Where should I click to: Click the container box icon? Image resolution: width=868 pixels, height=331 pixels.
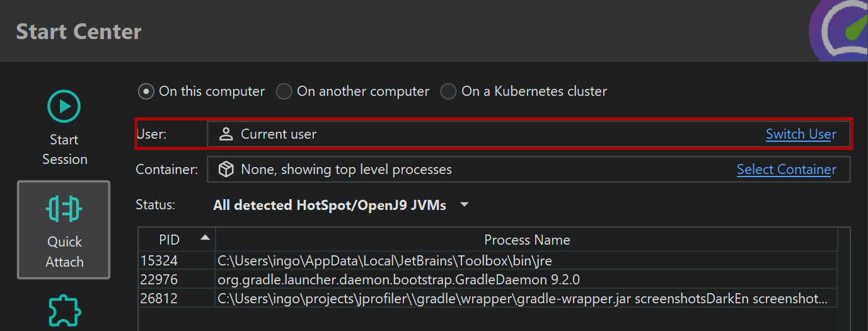tap(226, 170)
